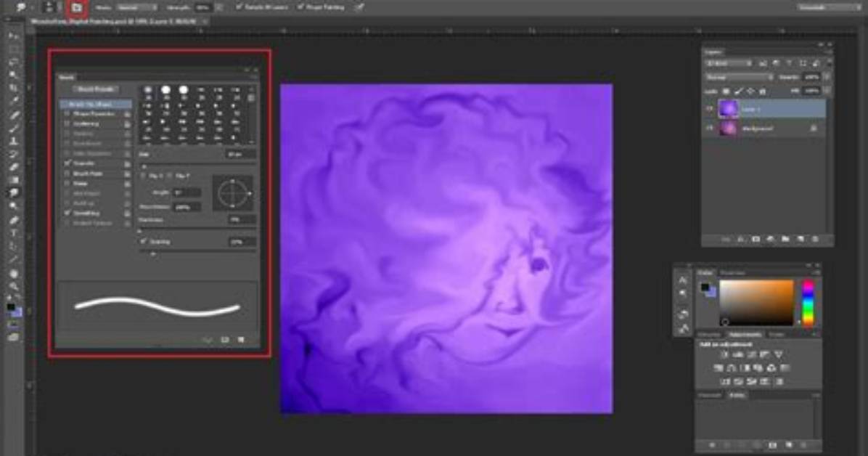The width and height of the screenshot is (868, 456).
Task: Enable the Noise checkbox
Action: (x=67, y=184)
